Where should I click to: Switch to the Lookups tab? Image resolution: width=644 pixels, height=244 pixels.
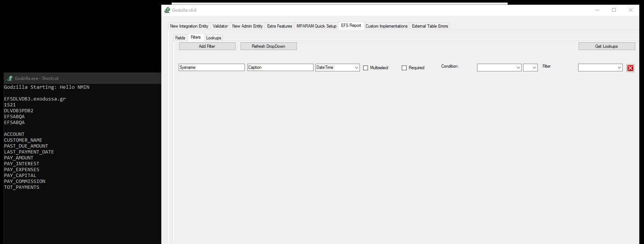(214, 38)
